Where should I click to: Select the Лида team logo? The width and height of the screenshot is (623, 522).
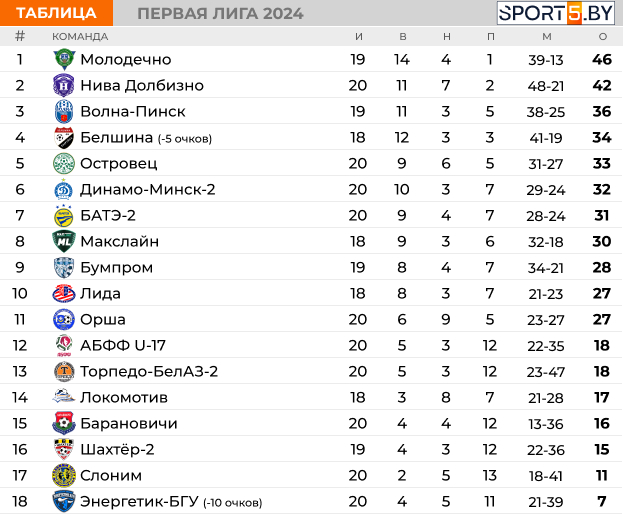pyautogui.click(x=64, y=294)
